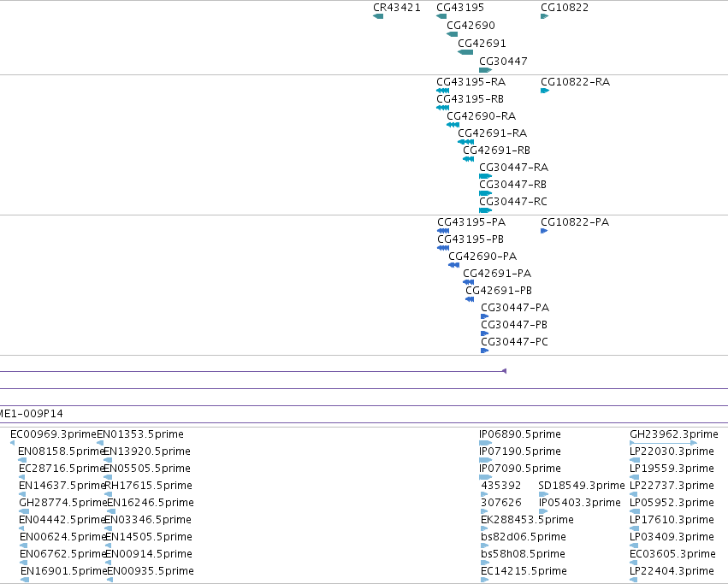The height and width of the screenshot is (584, 728).
Task: Select EST EC03605.3prime
Action: [634, 563]
